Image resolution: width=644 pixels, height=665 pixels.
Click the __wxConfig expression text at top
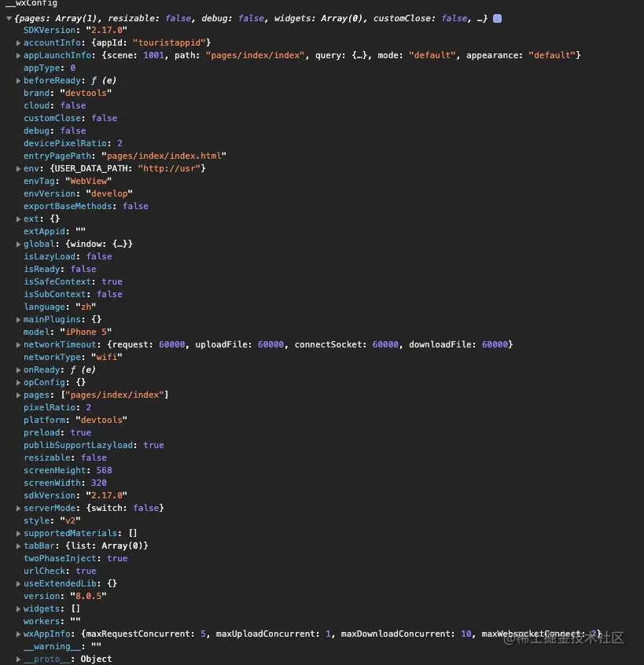click(31, 3)
